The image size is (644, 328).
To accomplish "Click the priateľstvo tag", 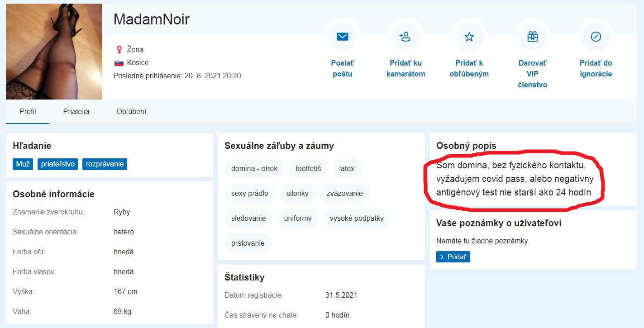I will [58, 164].
